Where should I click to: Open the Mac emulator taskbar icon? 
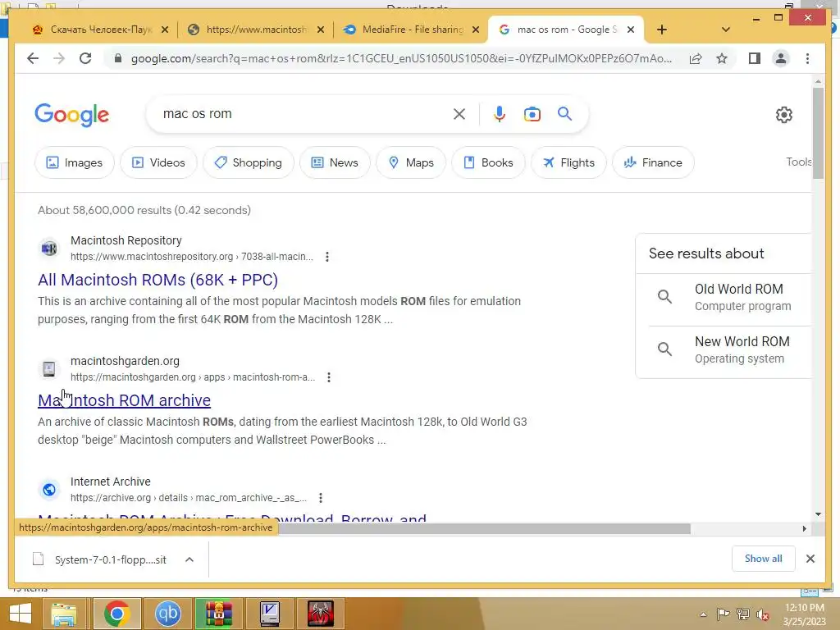click(x=269, y=614)
